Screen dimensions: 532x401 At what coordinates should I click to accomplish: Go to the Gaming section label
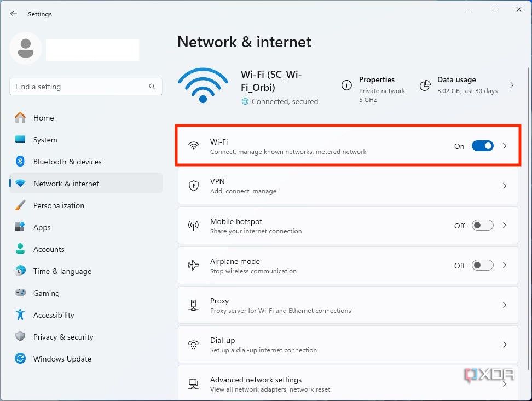tap(47, 293)
